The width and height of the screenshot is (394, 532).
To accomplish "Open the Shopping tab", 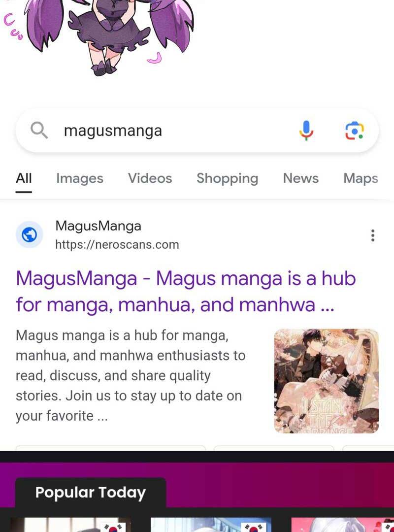I will click(x=228, y=178).
